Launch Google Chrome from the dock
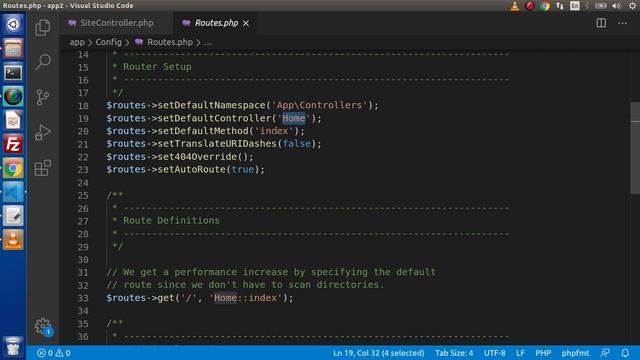Viewport: 640px width, 360px height. [13, 168]
